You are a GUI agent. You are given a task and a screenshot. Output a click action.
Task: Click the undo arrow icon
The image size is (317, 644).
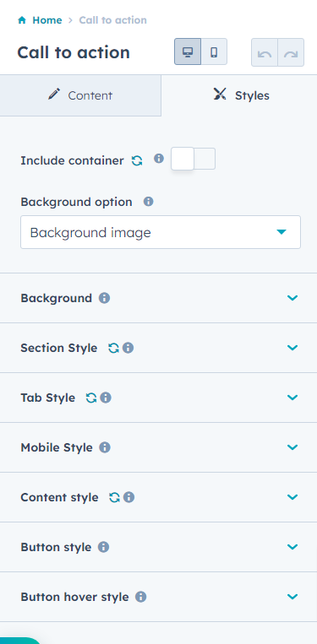(x=265, y=52)
